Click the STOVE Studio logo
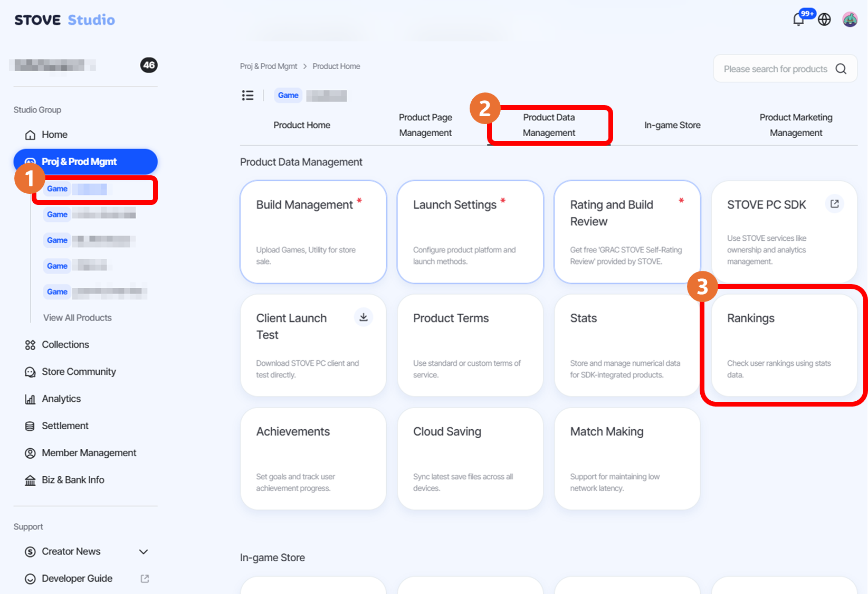Viewport: 868px width, 594px height. click(x=64, y=20)
